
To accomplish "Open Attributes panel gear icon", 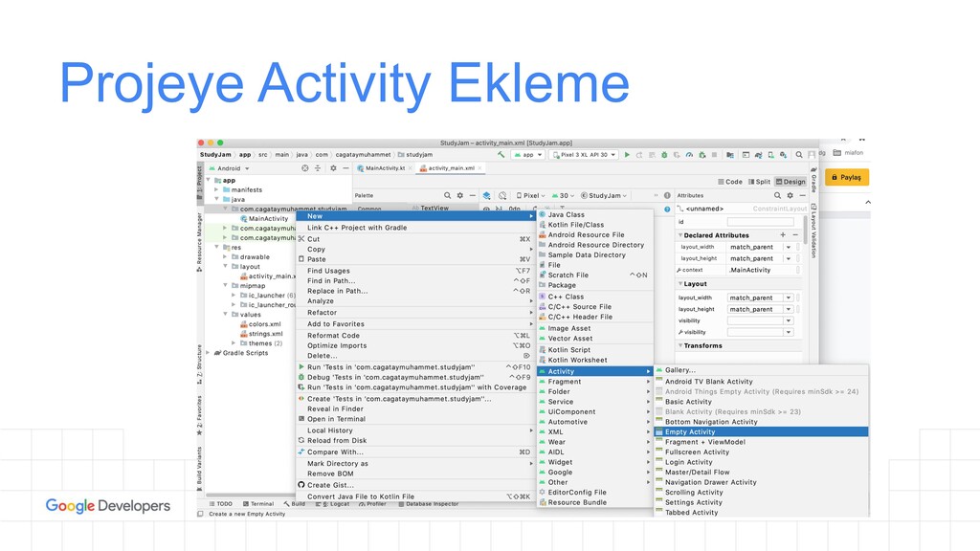I will pyautogui.click(x=790, y=195).
